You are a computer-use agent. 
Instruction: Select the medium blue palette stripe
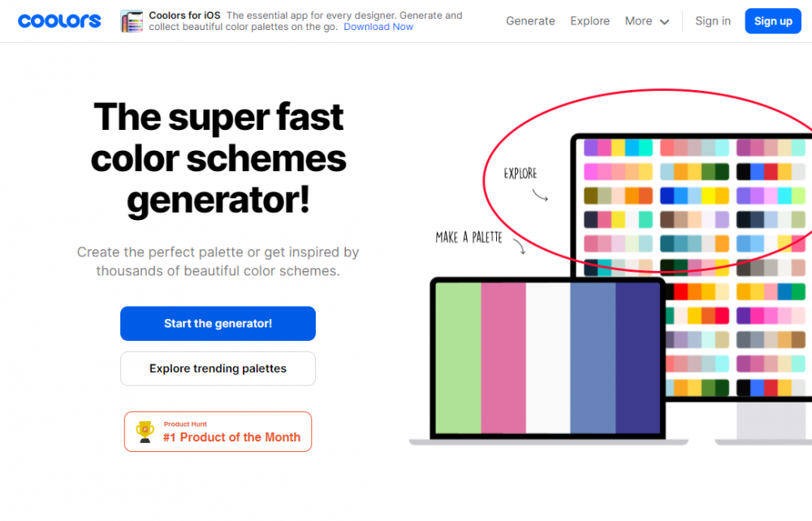(593, 357)
